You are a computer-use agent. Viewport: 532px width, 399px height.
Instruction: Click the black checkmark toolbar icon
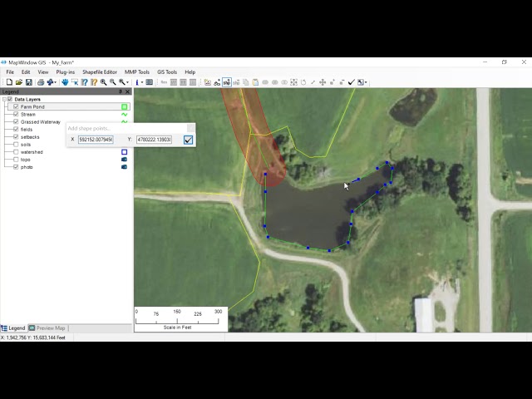(x=352, y=82)
